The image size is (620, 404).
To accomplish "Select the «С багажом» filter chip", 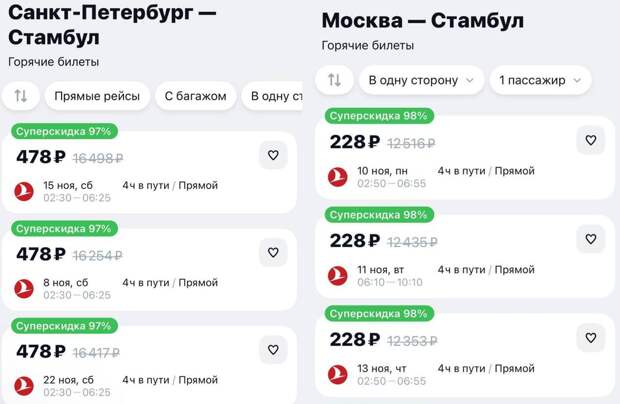I will (x=196, y=96).
